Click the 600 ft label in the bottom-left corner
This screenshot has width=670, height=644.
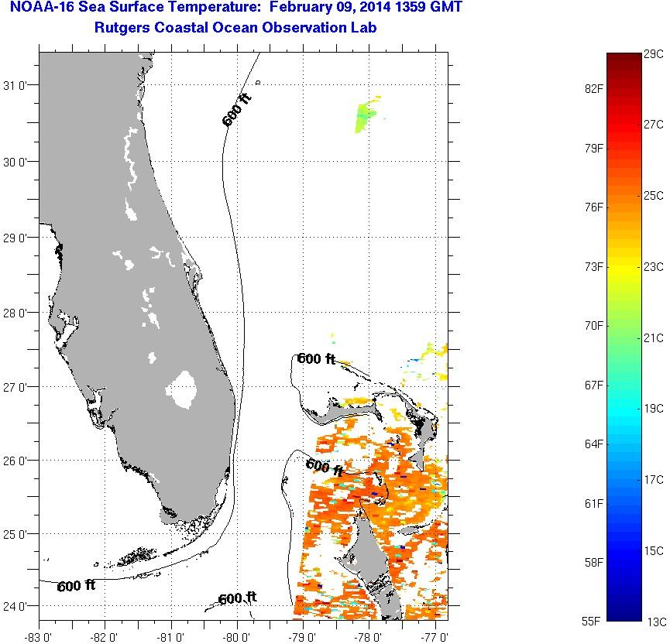(x=76, y=586)
